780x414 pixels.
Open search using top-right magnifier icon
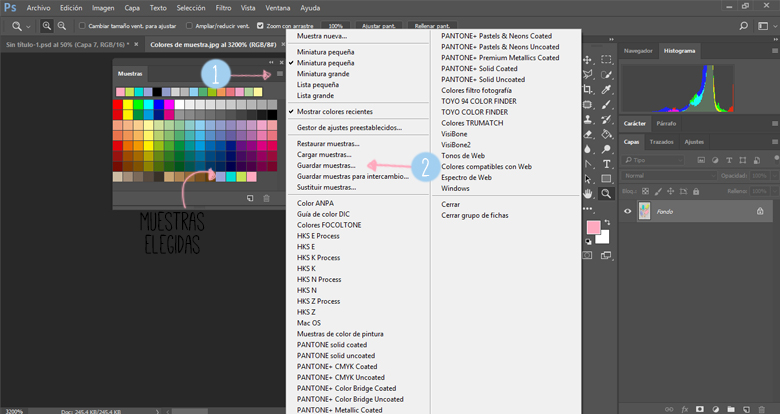pyautogui.click(x=744, y=26)
